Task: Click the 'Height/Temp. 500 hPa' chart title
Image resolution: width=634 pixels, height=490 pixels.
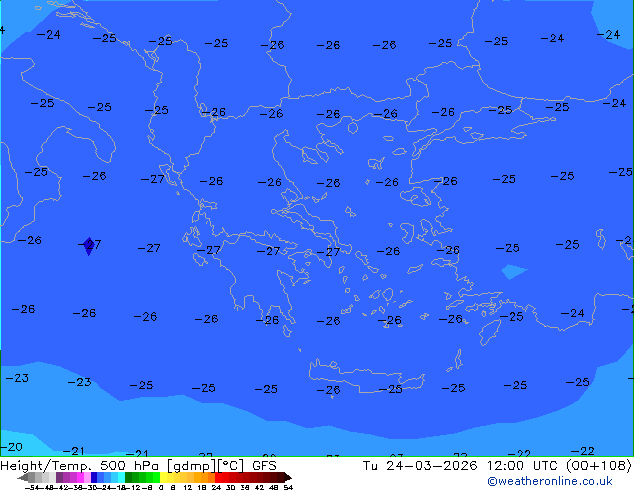Action: click(x=79, y=466)
